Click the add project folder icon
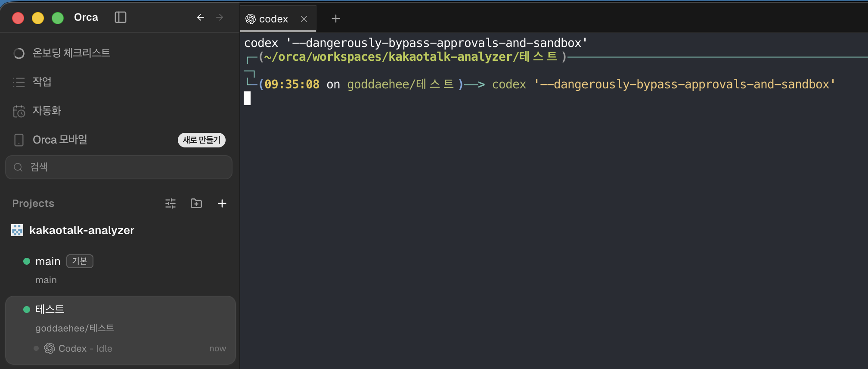The image size is (868, 369). (196, 203)
